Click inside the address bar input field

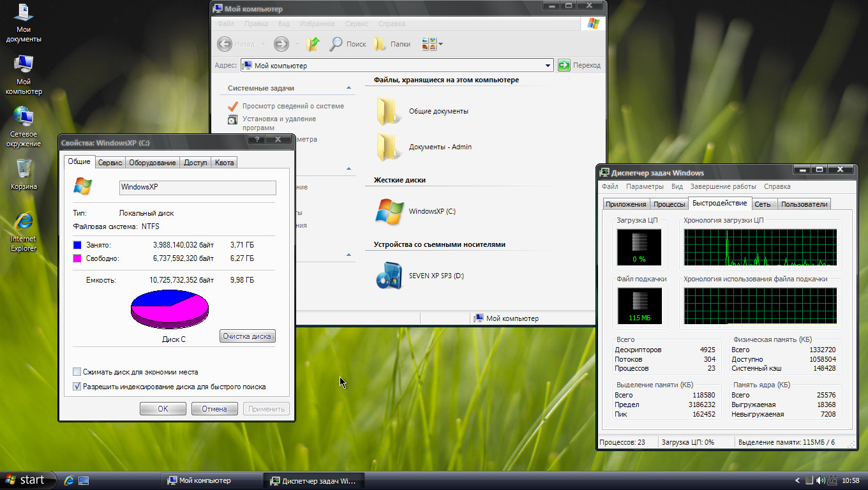coord(383,65)
